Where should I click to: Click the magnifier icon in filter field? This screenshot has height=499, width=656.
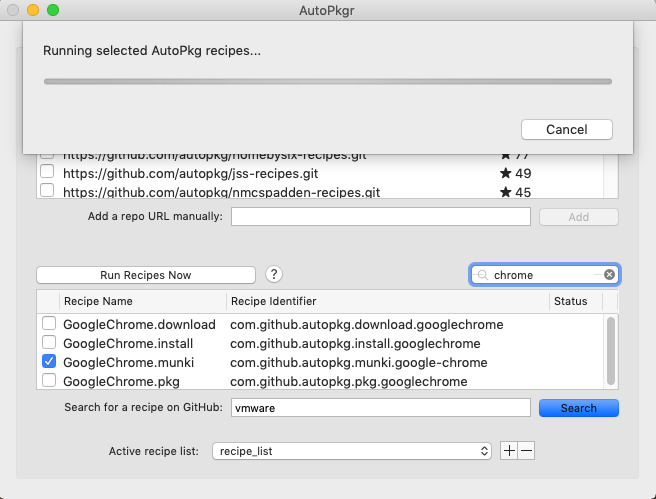(483, 275)
